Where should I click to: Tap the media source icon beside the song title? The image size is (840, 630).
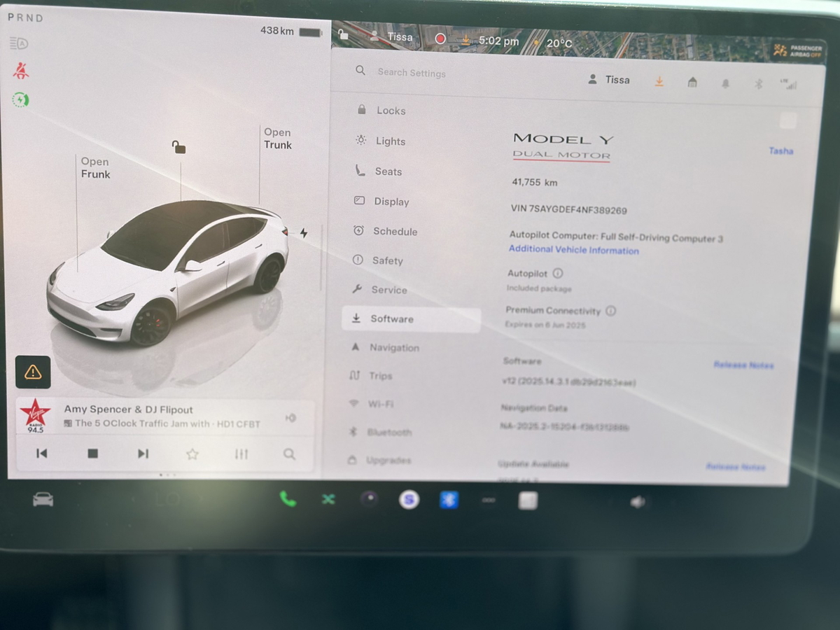(x=290, y=418)
